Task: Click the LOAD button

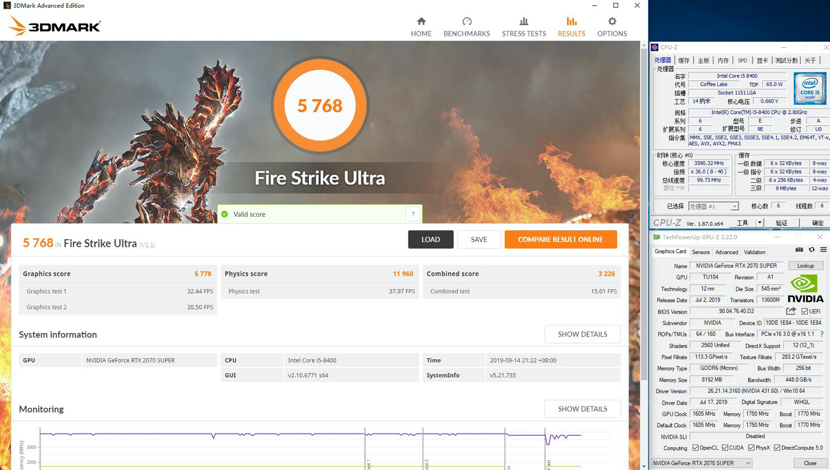Action: 430,239
